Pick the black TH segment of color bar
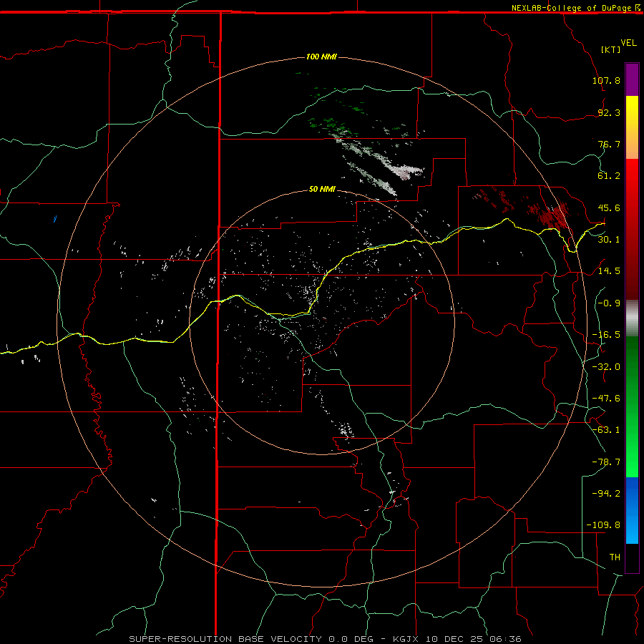The height and width of the screenshot is (644, 644). (x=632, y=557)
